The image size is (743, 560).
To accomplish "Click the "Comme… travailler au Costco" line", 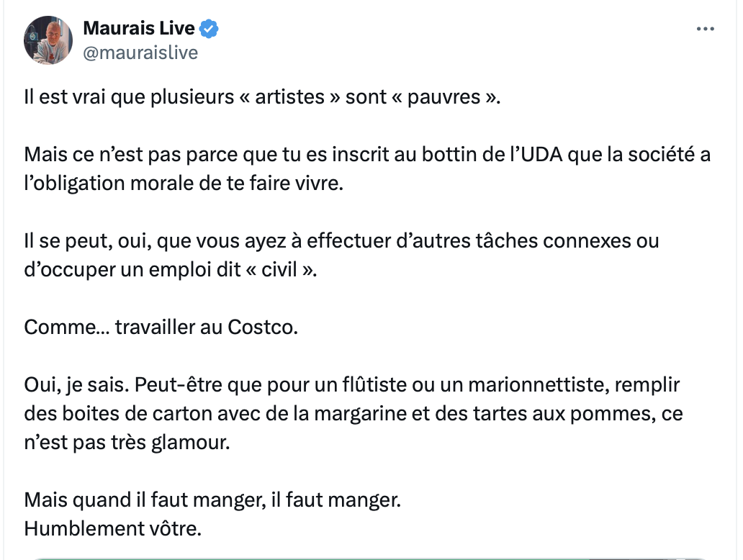I will point(161,327).
